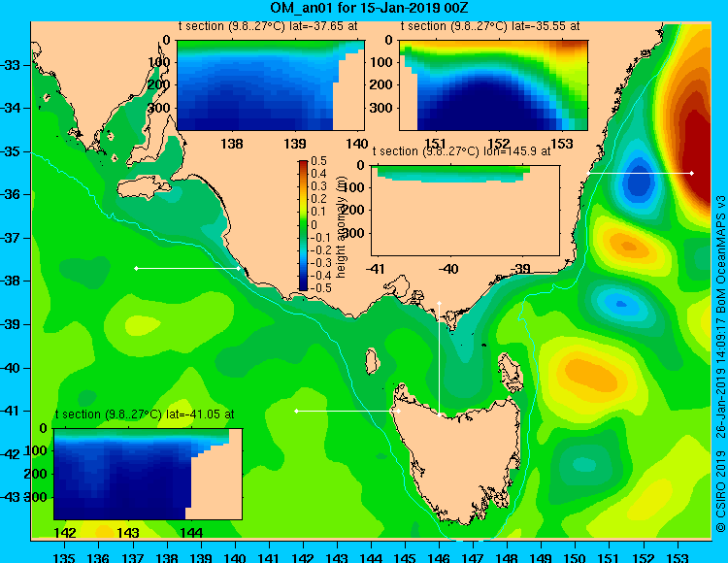Click the height anomaly color bar
728x563 pixels.
(x=303, y=225)
